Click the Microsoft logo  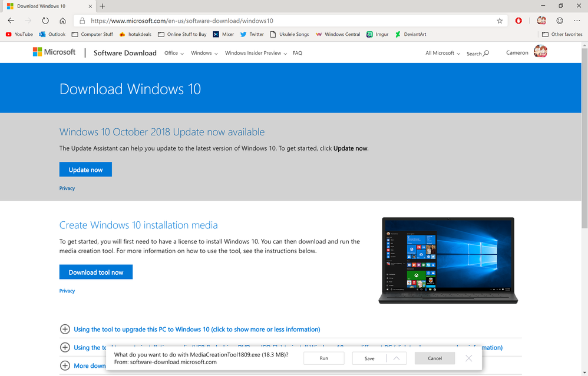pos(54,52)
